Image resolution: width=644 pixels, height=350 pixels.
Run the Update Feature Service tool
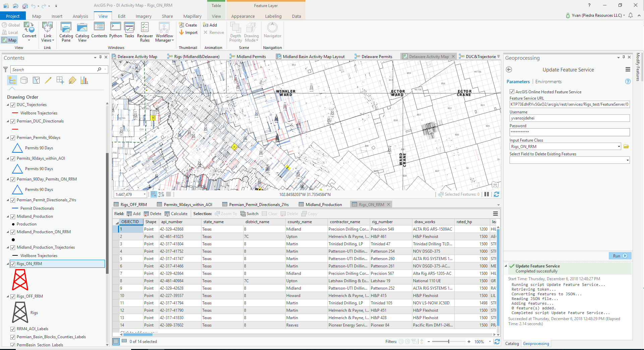620,256
